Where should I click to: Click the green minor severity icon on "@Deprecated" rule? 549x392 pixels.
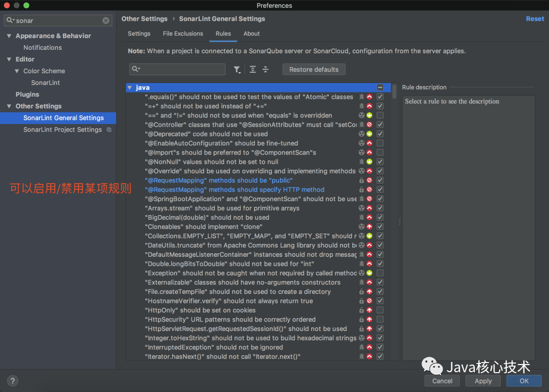pyautogui.click(x=370, y=134)
